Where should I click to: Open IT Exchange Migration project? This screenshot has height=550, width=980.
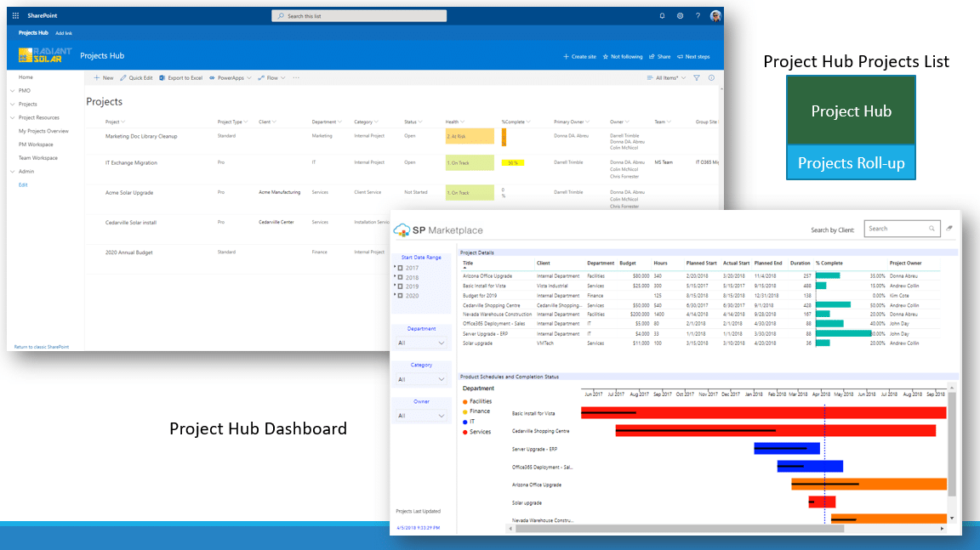131,163
